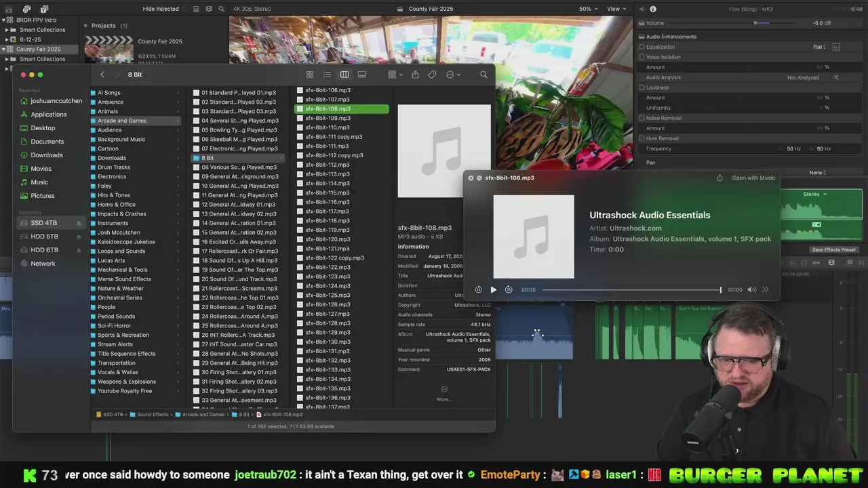Switch Finder to gallery view

pos(362,75)
